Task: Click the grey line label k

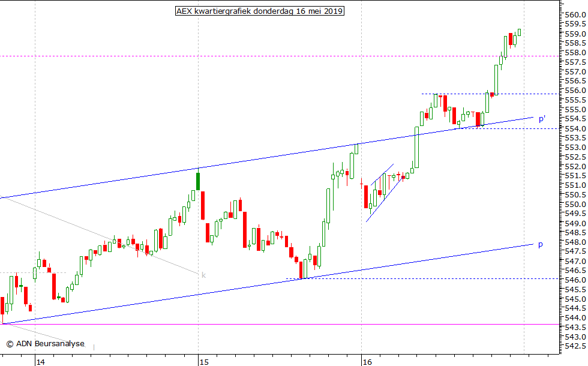Action: [203, 275]
